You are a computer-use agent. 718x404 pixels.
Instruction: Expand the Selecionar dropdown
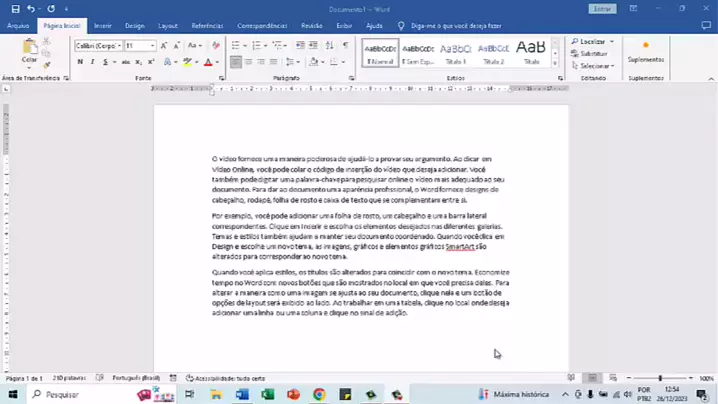596,66
